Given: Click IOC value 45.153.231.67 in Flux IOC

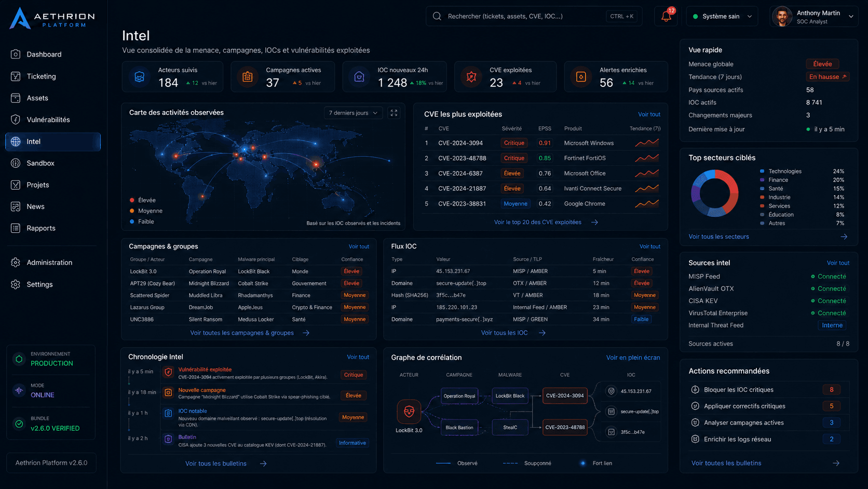Looking at the screenshot, I should click(x=453, y=271).
